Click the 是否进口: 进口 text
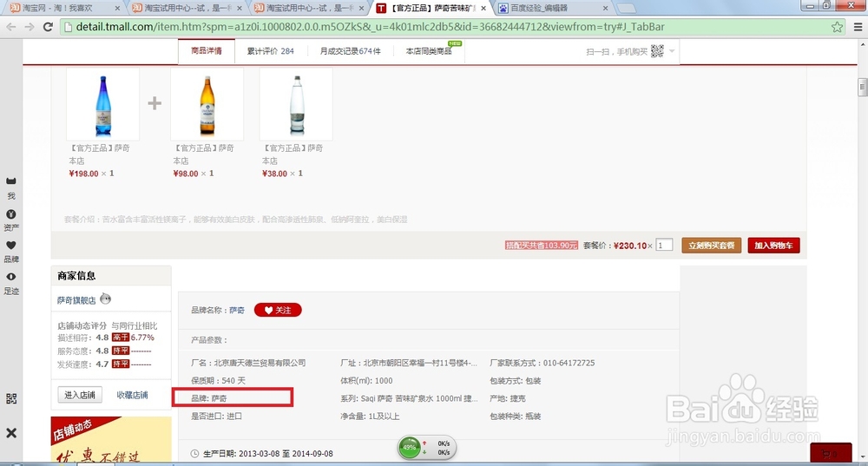The height and width of the screenshot is (466, 868). (x=216, y=417)
